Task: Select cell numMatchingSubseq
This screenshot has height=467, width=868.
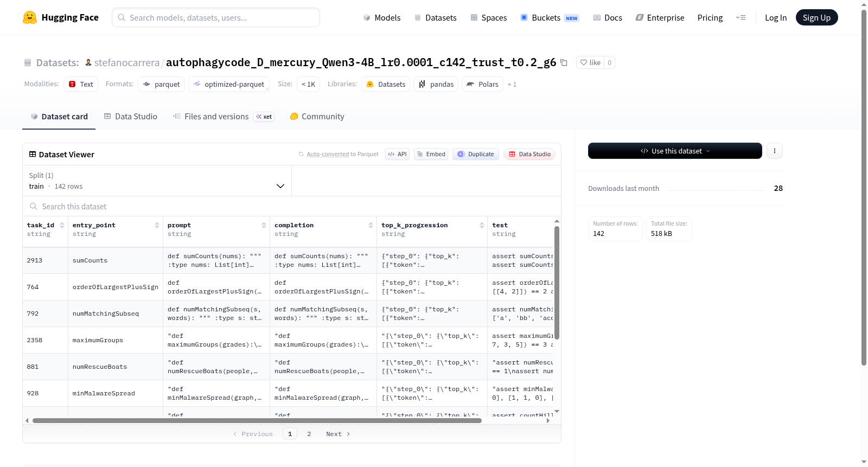Action: [116, 314]
